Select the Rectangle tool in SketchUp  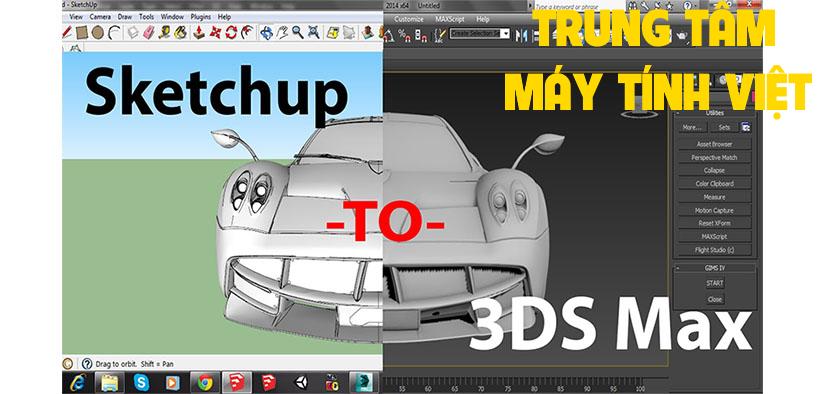(82, 33)
